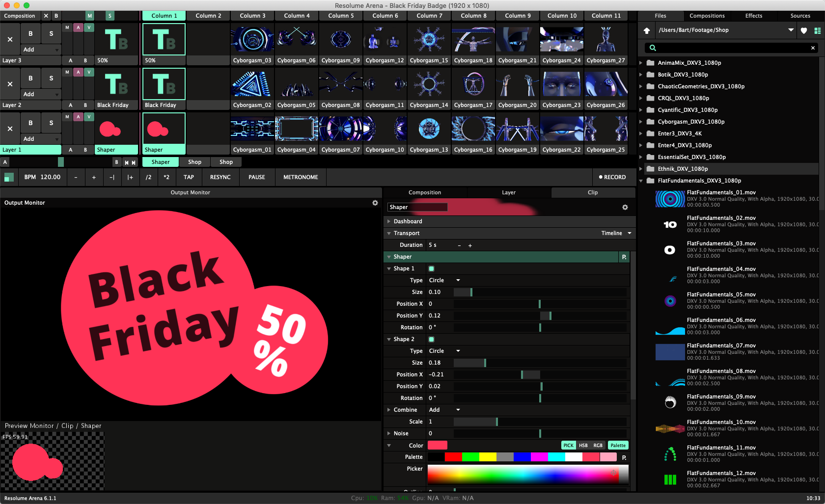
Task: Expand the Cyborgasm_DXV3_1080p folder
Action: tap(641, 122)
